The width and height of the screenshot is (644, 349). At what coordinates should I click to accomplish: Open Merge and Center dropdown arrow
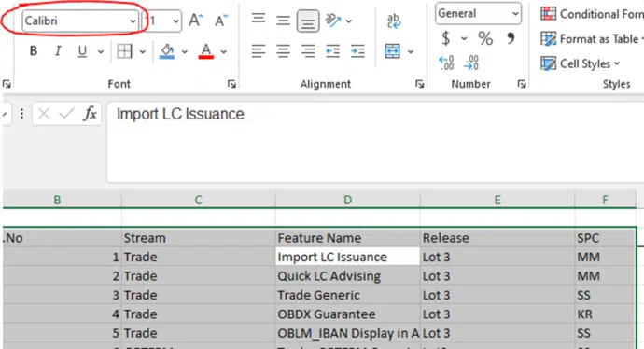click(x=411, y=51)
